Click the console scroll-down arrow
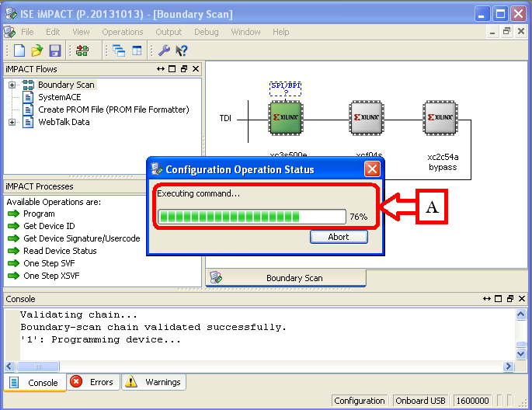This screenshot has height=410, width=532. tap(521, 354)
